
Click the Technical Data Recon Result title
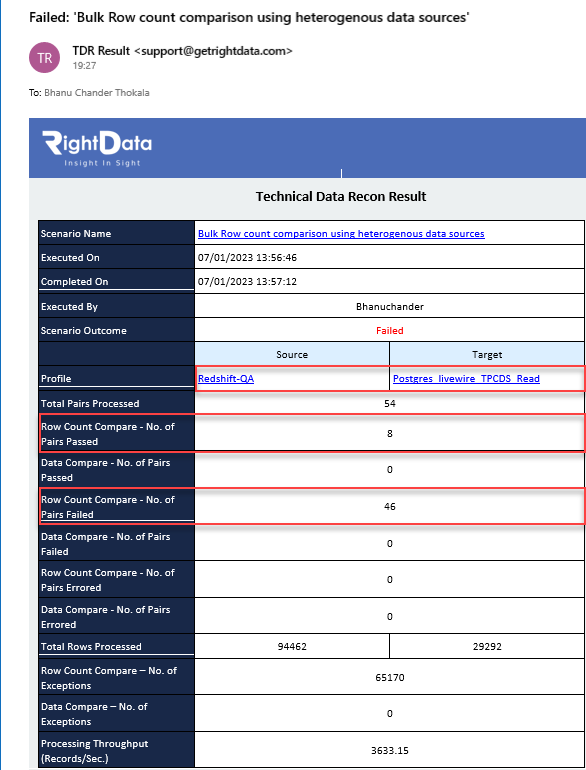pos(341,196)
